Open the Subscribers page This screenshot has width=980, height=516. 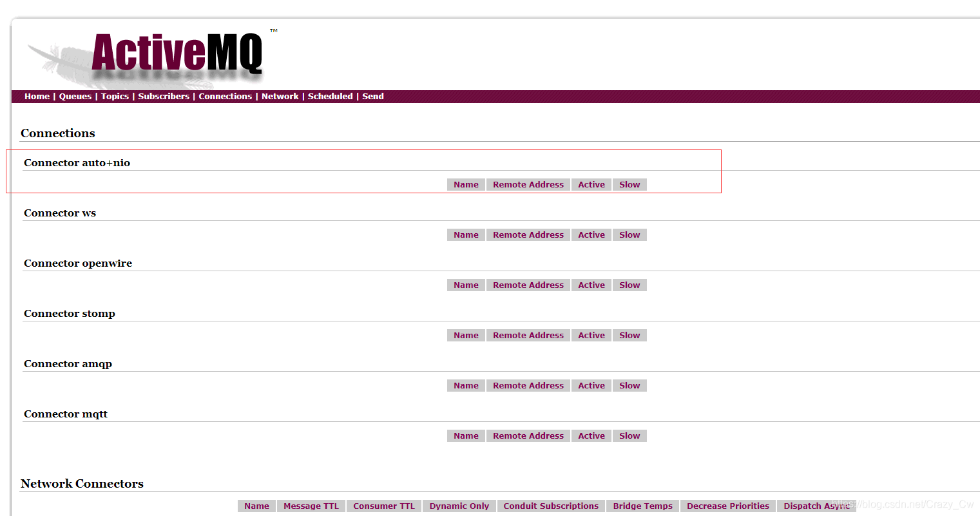(x=164, y=96)
